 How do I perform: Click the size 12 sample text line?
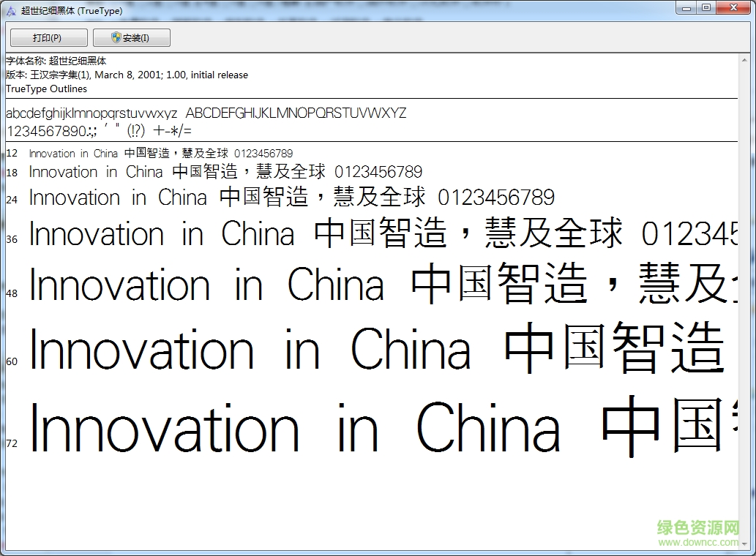pyautogui.click(x=161, y=153)
